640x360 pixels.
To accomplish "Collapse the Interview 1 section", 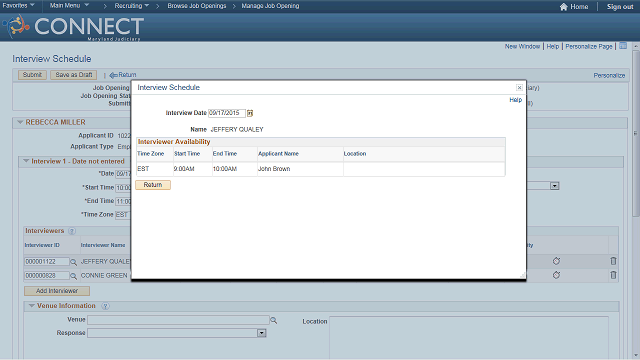I will [26, 161].
